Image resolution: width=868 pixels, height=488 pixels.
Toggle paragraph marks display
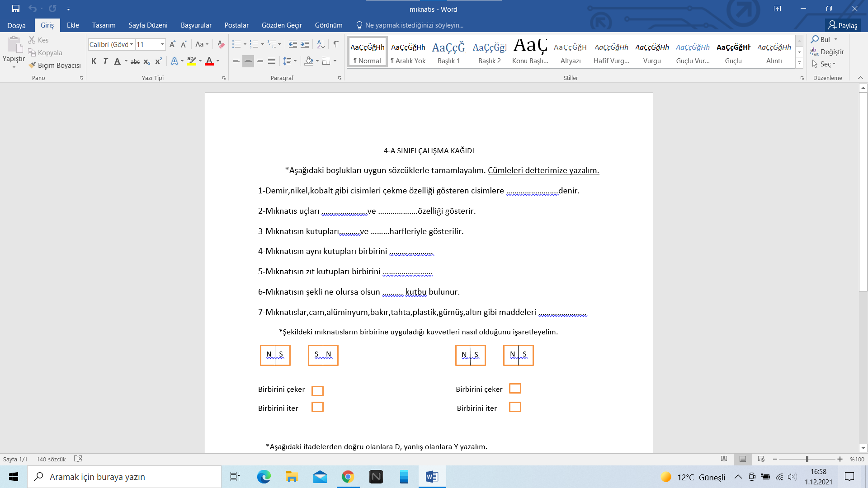(x=336, y=44)
